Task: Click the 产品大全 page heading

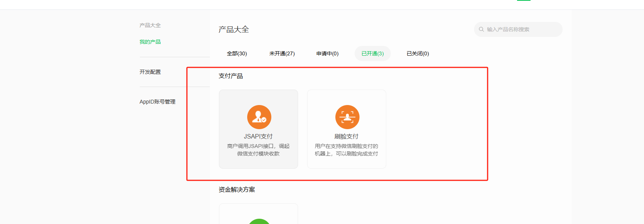Action: click(x=234, y=29)
